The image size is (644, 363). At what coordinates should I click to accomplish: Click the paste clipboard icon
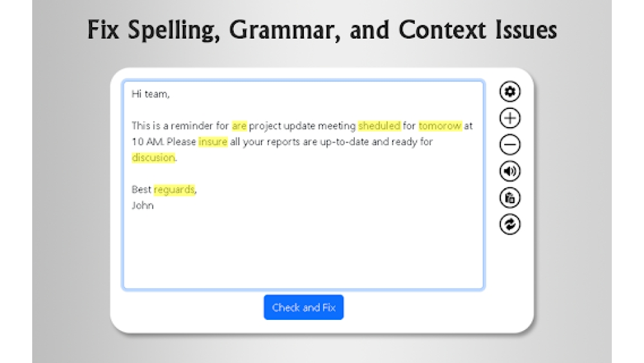[x=509, y=198]
